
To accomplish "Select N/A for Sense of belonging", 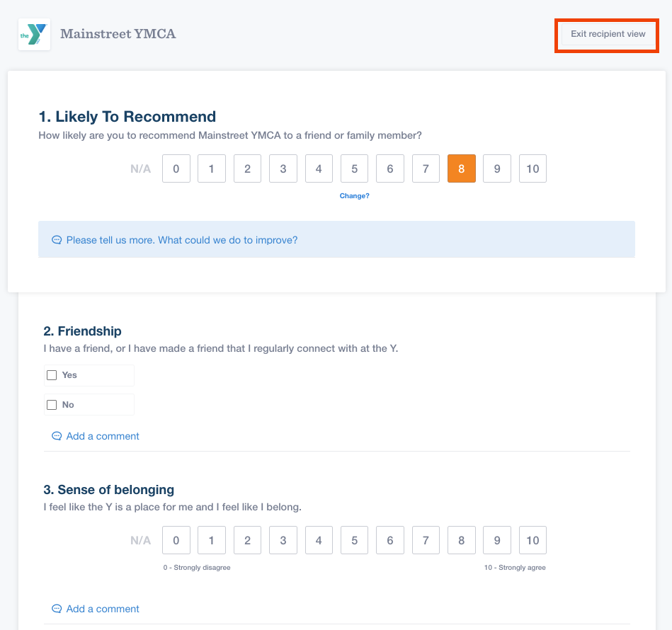I will coord(140,540).
